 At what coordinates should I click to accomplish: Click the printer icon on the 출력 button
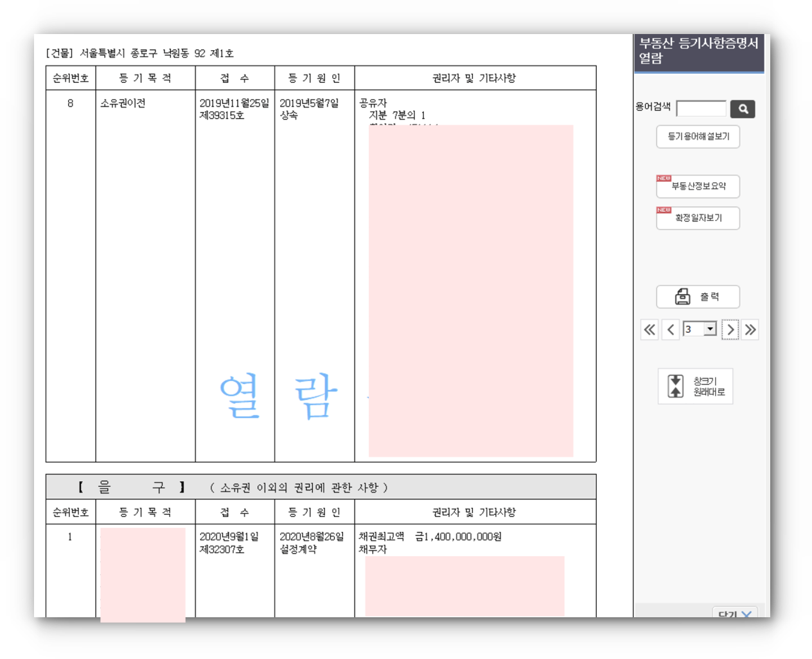coord(682,296)
